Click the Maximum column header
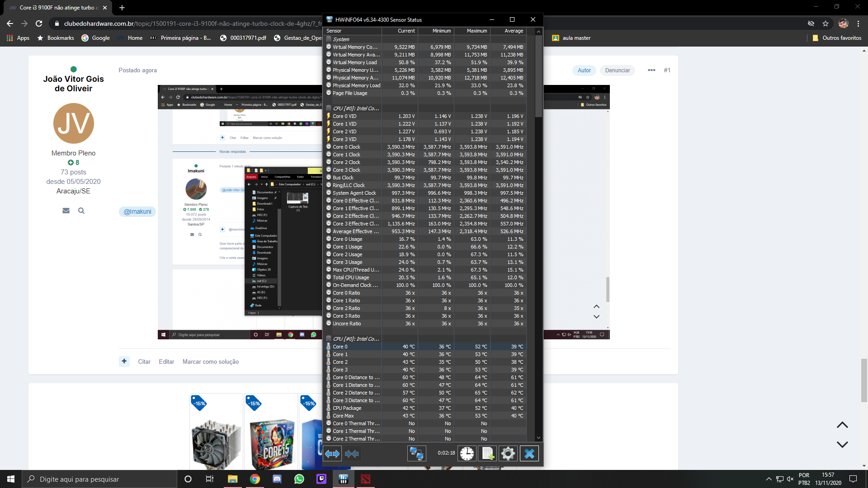 472,31
